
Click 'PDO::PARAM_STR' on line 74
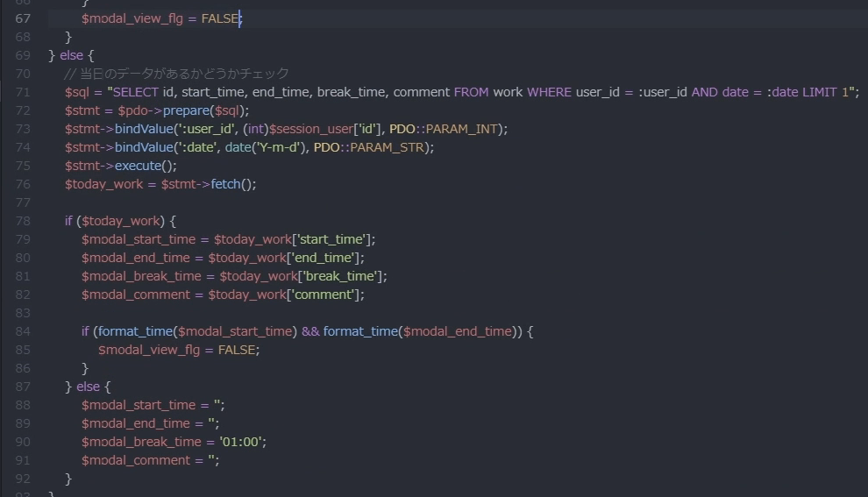[x=368, y=147]
